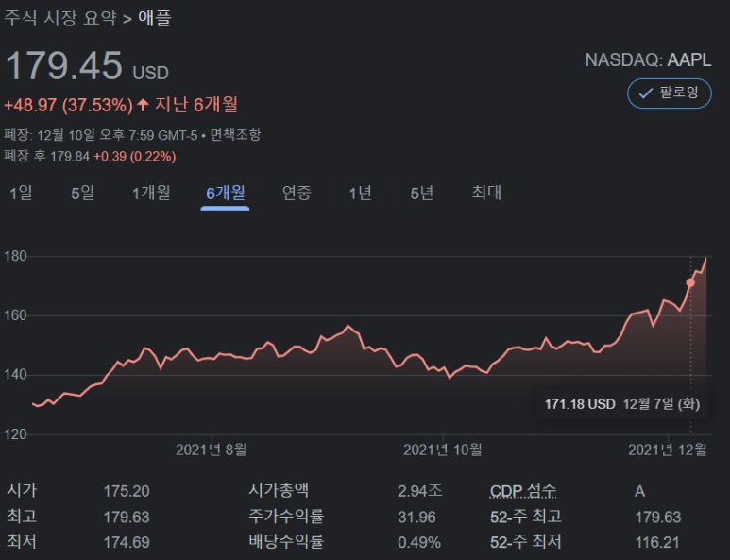Click the CDP score value A
The image size is (730, 560).
(x=639, y=491)
